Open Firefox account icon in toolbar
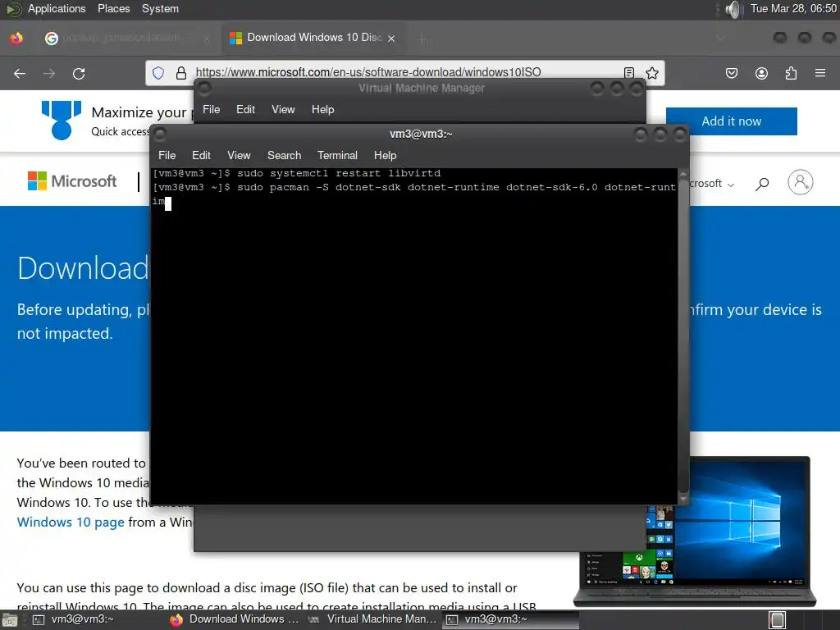 point(761,73)
